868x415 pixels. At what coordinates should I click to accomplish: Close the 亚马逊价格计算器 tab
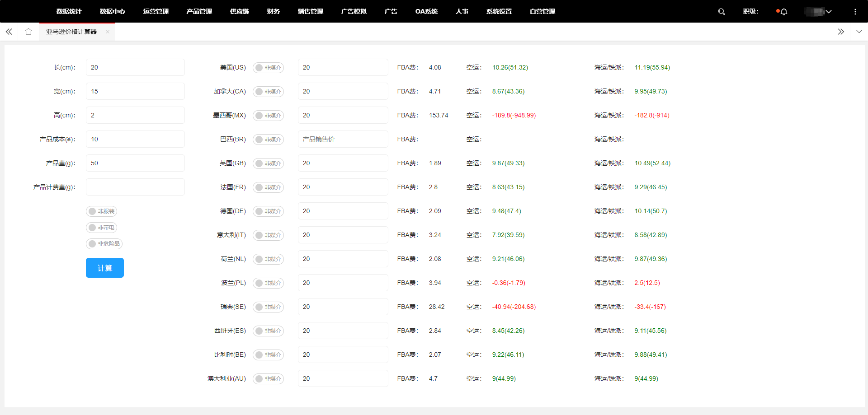tap(108, 32)
